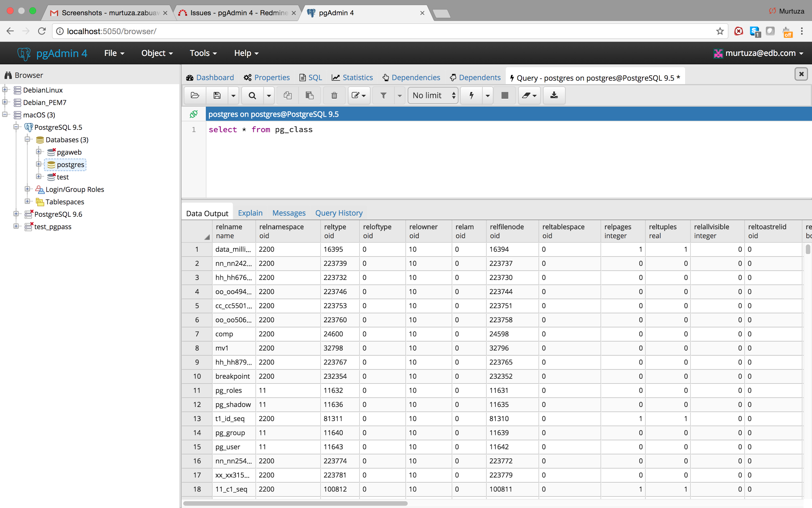The width and height of the screenshot is (812, 508).
Task: Expand the PostgreSQL 9.6 server node
Action: [16, 214]
